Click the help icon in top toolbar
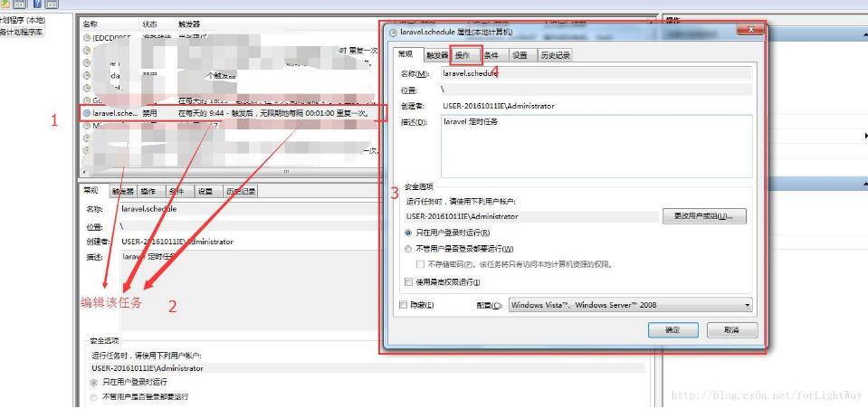The width and height of the screenshot is (868, 409). pyautogui.click(x=37, y=5)
